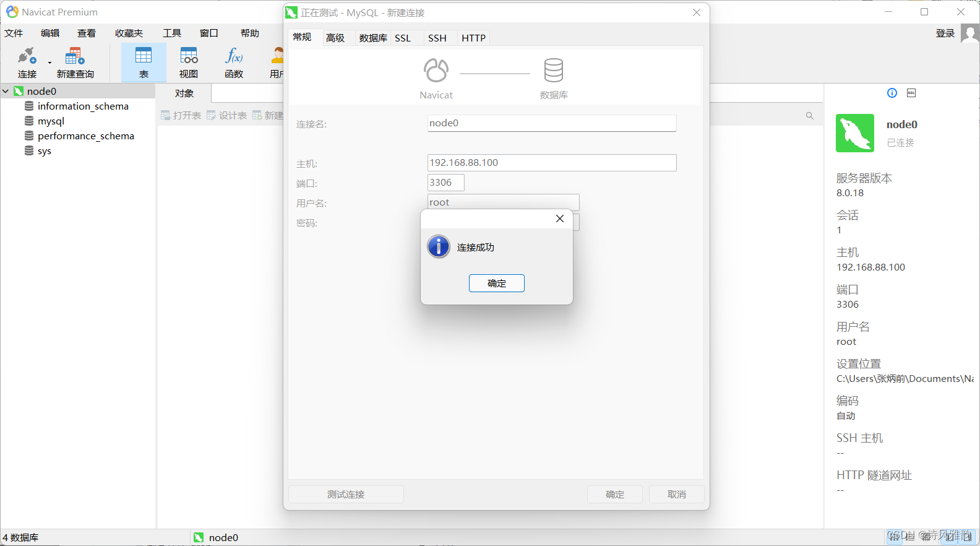This screenshot has height=546, width=980.
Task: Click the blue information icon in message box
Action: [x=439, y=246]
